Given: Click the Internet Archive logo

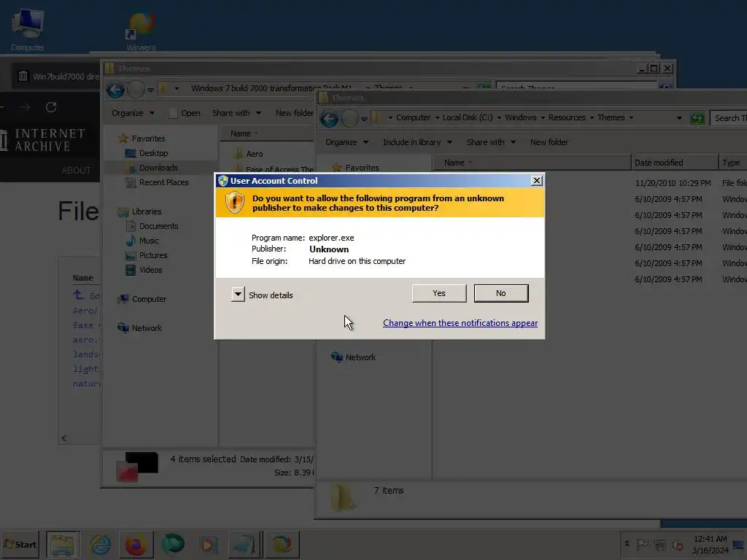Looking at the screenshot, I should 42,139.
